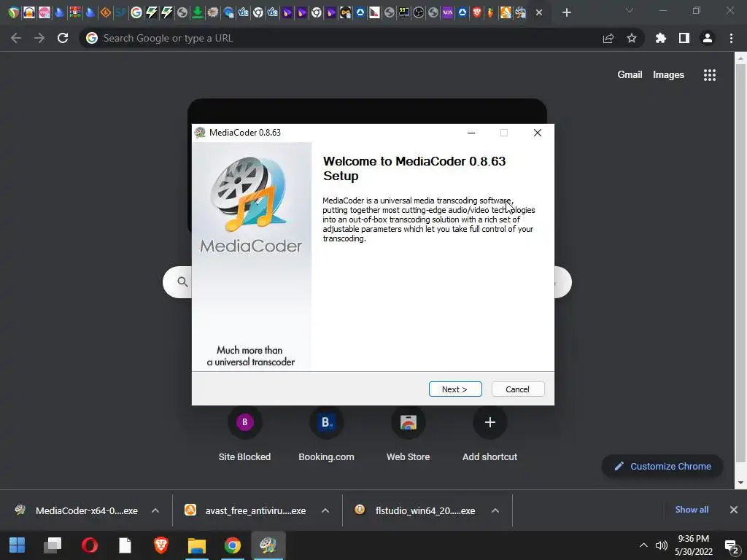Open Task View on the taskbar
Screen dimensions: 747x560
pyautogui.click(x=53, y=545)
